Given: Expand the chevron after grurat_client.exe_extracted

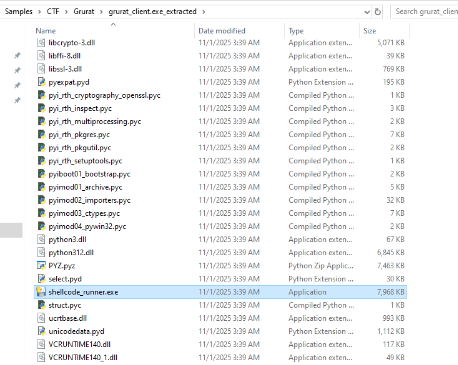Looking at the screenshot, I should coord(203,12).
